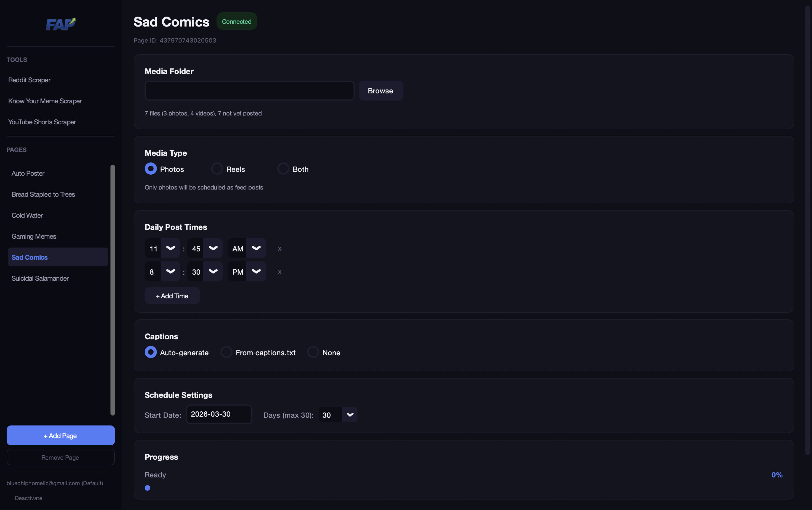Remove the 11:45 AM post time
812x510 pixels.
coord(280,249)
